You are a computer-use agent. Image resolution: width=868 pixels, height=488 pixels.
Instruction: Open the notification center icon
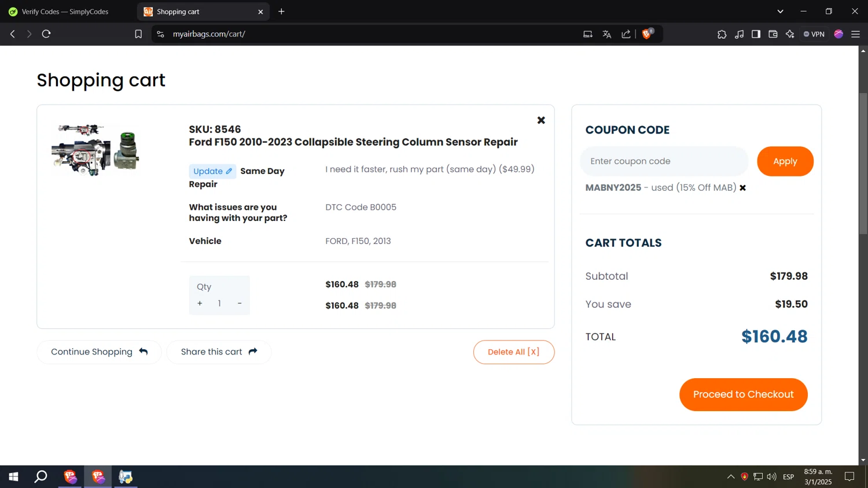pos(849,477)
